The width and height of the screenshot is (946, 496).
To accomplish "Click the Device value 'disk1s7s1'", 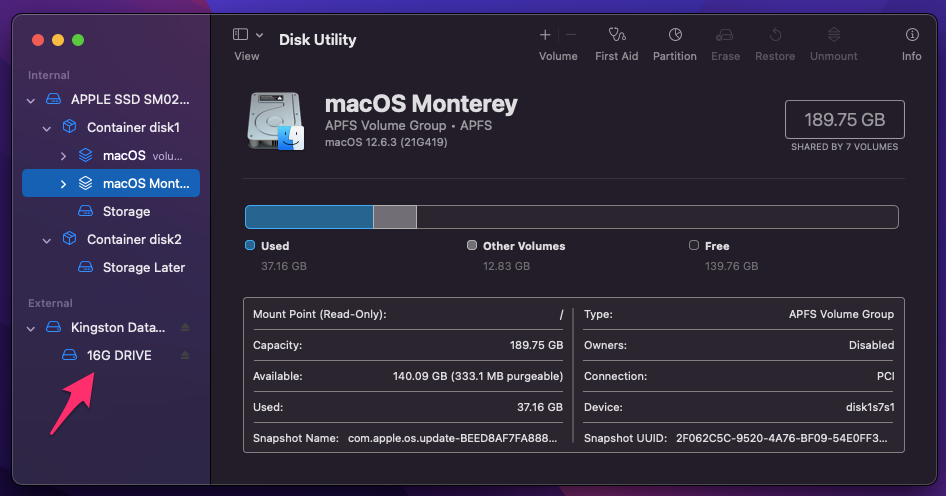I will click(870, 407).
